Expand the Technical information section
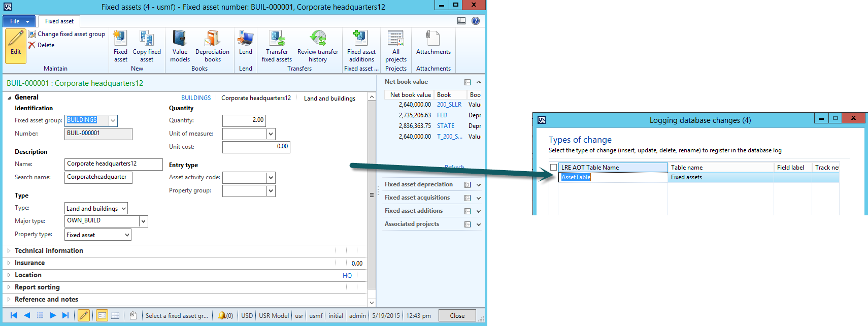 49,250
